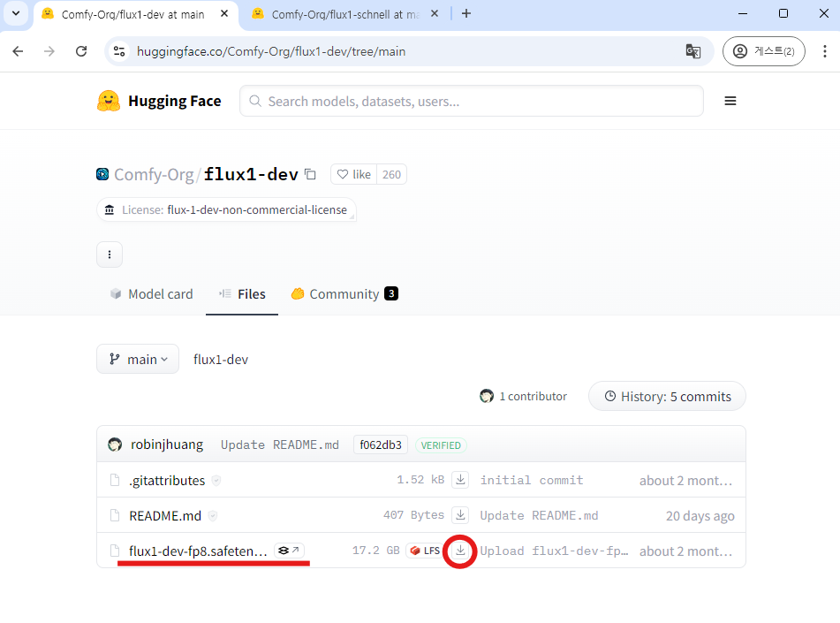
Task: Open a new browser tab
Action: click(466, 14)
